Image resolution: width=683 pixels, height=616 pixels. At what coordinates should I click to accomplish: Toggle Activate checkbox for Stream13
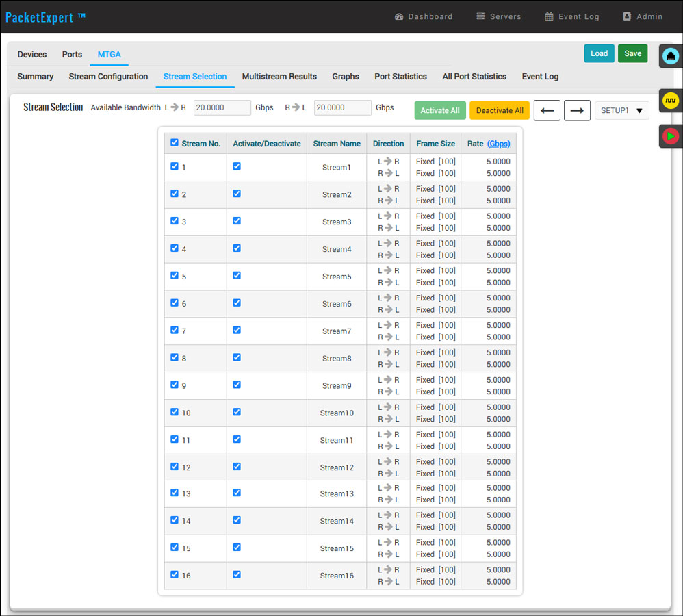click(x=237, y=493)
